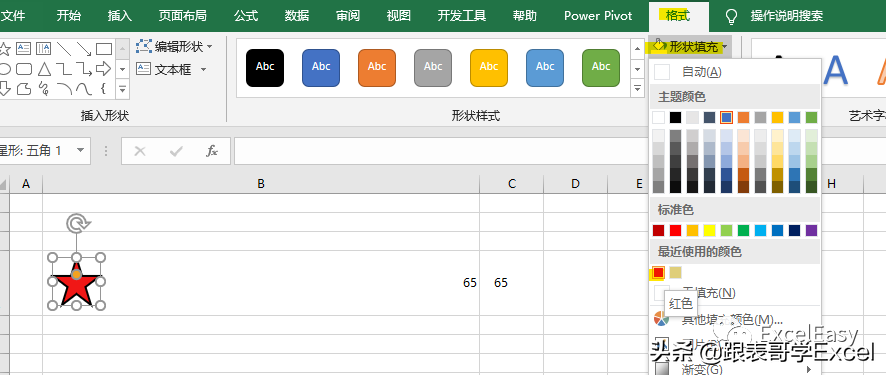Expand the shape gallery with More arrow
This screenshot has width=886, height=375.
123,89
